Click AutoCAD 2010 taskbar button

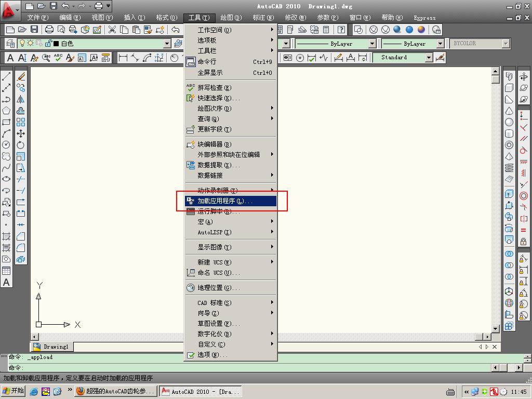tap(201, 391)
